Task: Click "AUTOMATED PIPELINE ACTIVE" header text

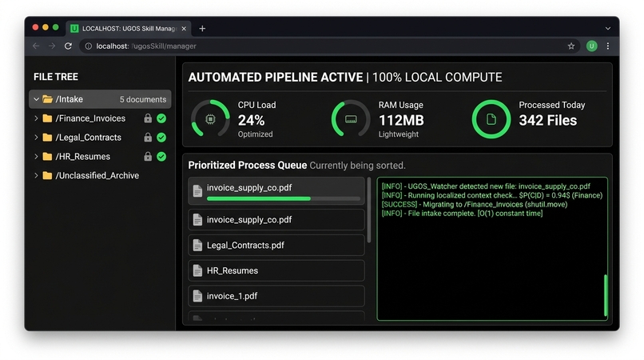Action: pyautogui.click(x=276, y=78)
